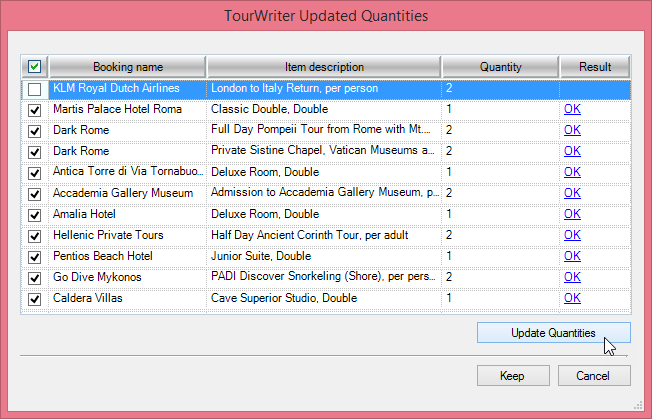Click OK link in Pentios Beach Hotel row
The height and width of the screenshot is (419, 652).
click(x=572, y=257)
